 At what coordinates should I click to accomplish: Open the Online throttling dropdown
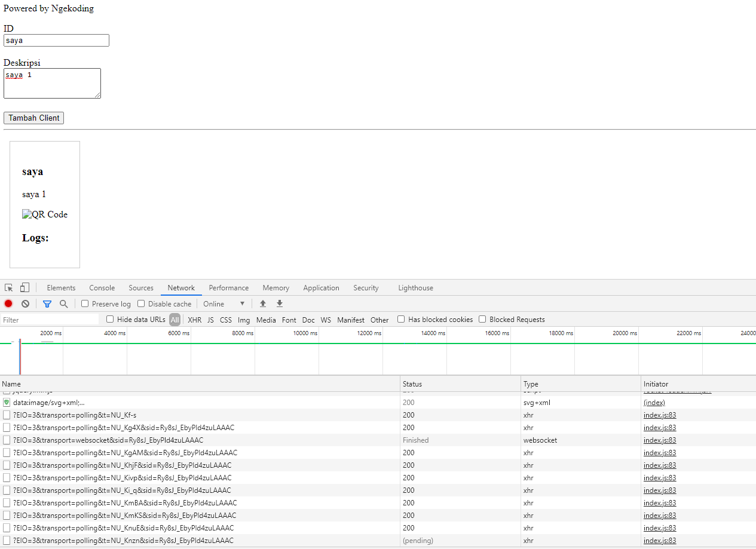pos(224,303)
